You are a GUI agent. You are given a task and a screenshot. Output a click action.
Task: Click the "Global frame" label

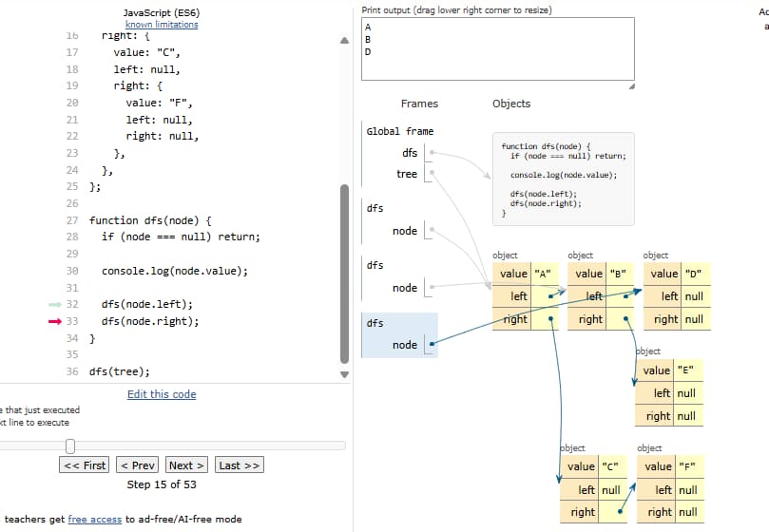(x=399, y=131)
